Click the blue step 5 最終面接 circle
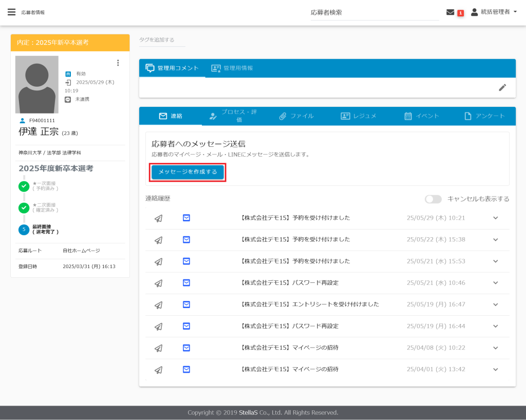 pos(24,230)
